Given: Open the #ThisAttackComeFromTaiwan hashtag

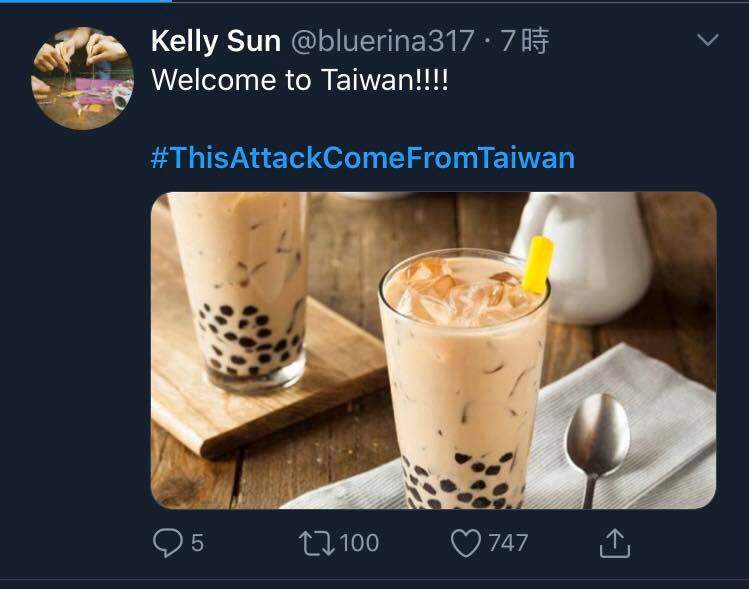Looking at the screenshot, I should (363, 158).
